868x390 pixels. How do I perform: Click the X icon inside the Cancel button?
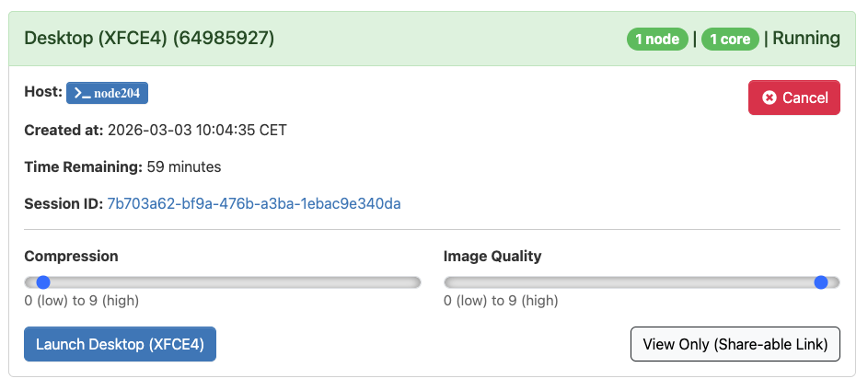click(770, 97)
